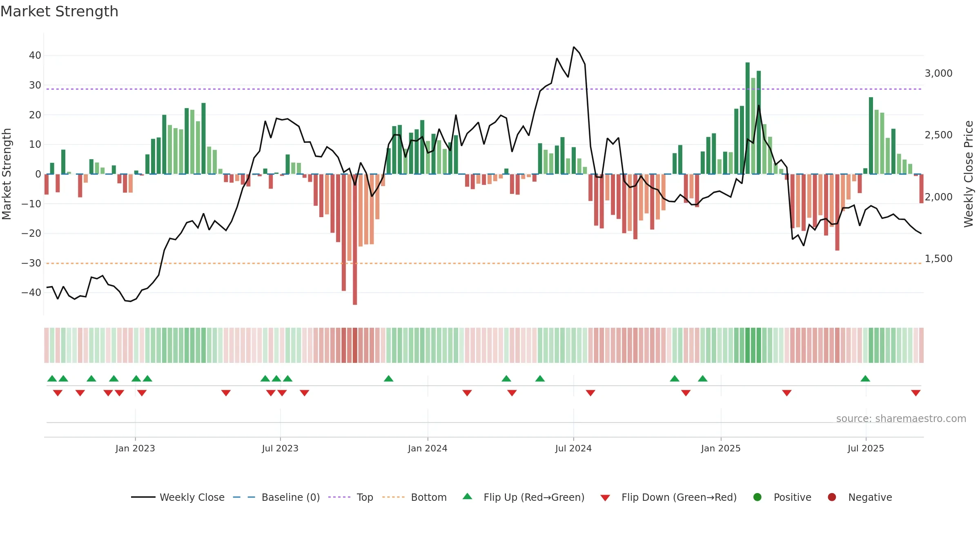980x551 pixels.
Task: Click the 40 strength axis label
Action: pos(35,56)
